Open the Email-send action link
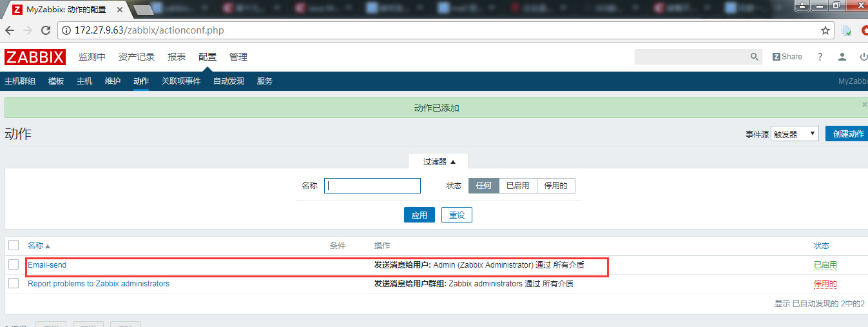 tap(47, 265)
